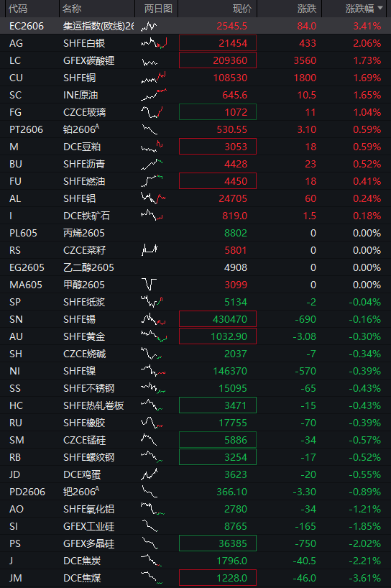Open the two-day sparkline for SHFE铜
Screen dimensions: 391x588
(153, 78)
